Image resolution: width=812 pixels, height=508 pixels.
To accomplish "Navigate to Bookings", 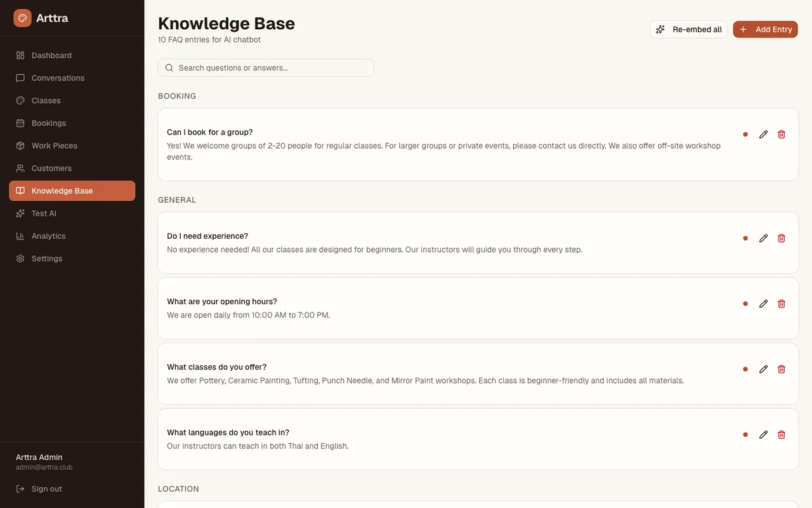I will (x=72, y=123).
